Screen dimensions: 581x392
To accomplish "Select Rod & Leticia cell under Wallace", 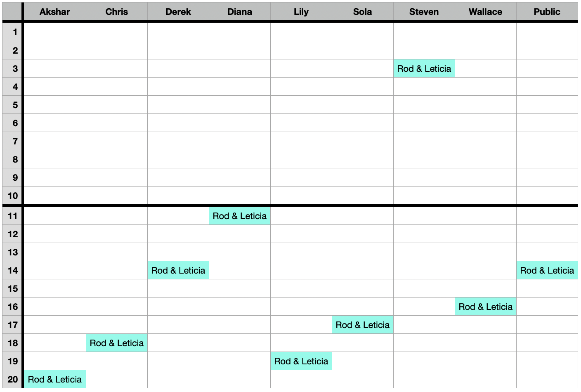I will pyautogui.click(x=486, y=307).
